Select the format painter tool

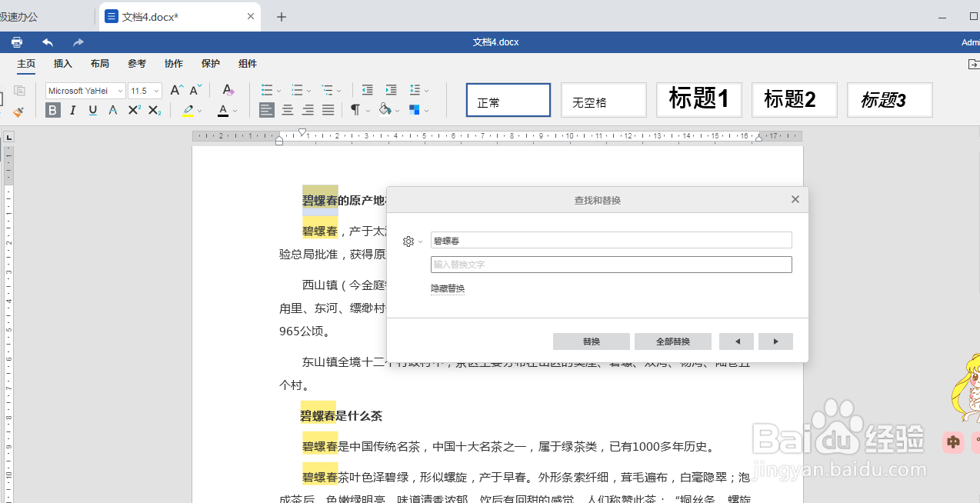[18, 110]
